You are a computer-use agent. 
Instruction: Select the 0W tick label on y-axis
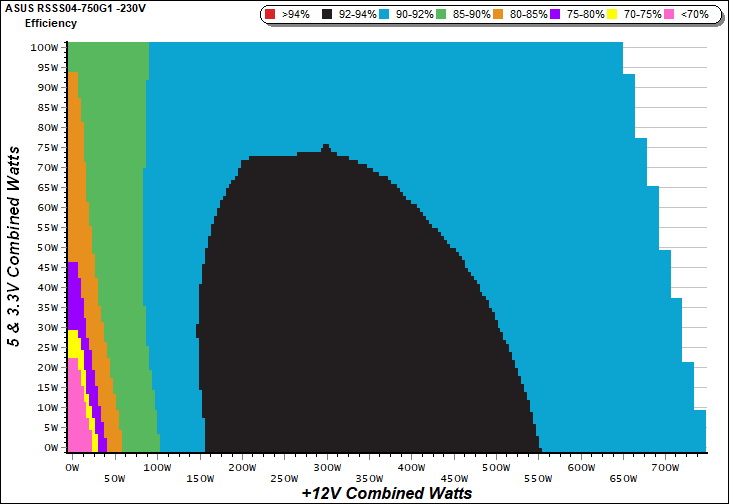pos(49,448)
